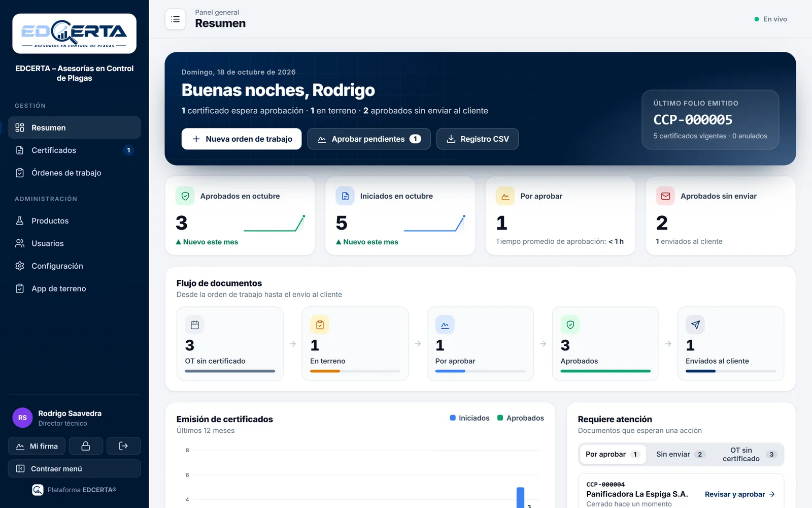This screenshot has height=508, width=812.
Task: Toggle Aprobados legend in chart
Action: coord(520,418)
